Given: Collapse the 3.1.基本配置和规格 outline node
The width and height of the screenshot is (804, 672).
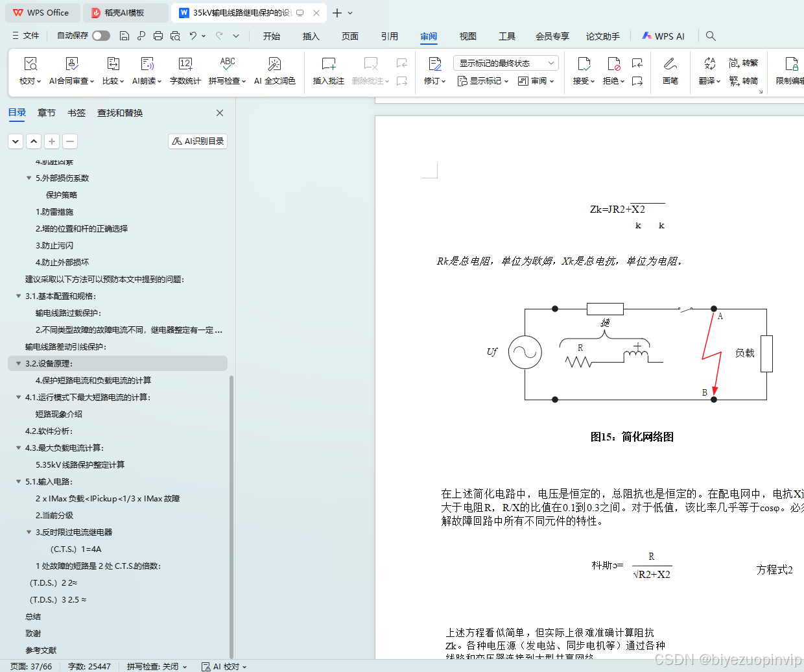Looking at the screenshot, I should (x=18, y=296).
